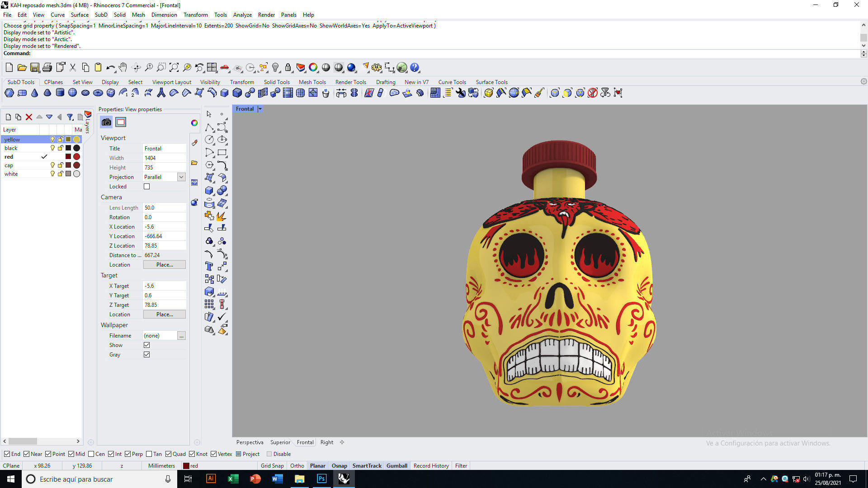The height and width of the screenshot is (488, 868).
Task: Toggle the Vertex osnap checkbox
Action: pyautogui.click(x=213, y=454)
